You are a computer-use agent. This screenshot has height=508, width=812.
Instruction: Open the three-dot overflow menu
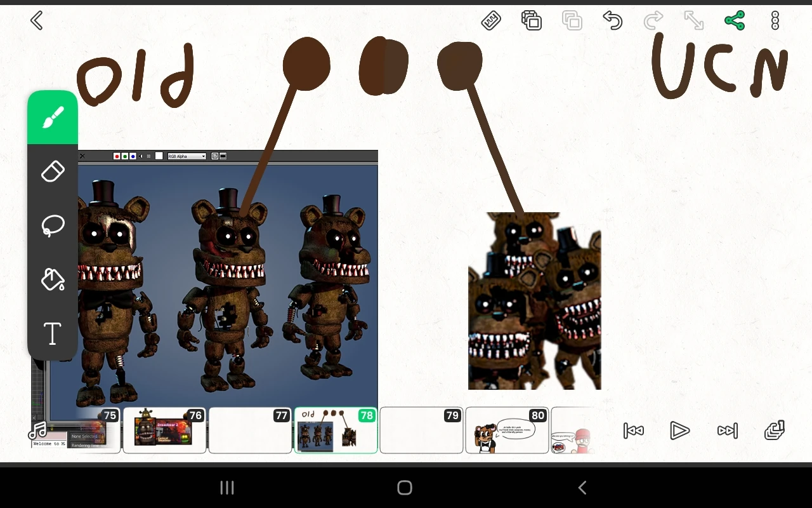coord(775,21)
